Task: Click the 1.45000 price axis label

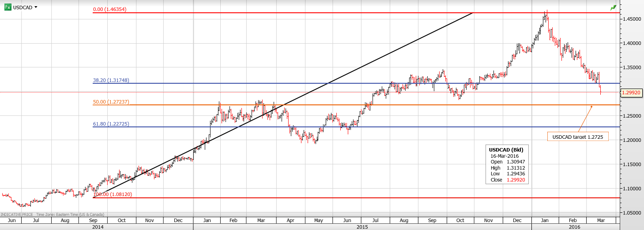Action: click(x=630, y=19)
